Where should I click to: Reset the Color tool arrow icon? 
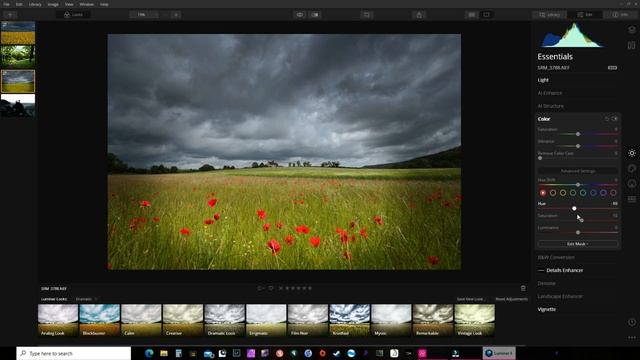607,119
